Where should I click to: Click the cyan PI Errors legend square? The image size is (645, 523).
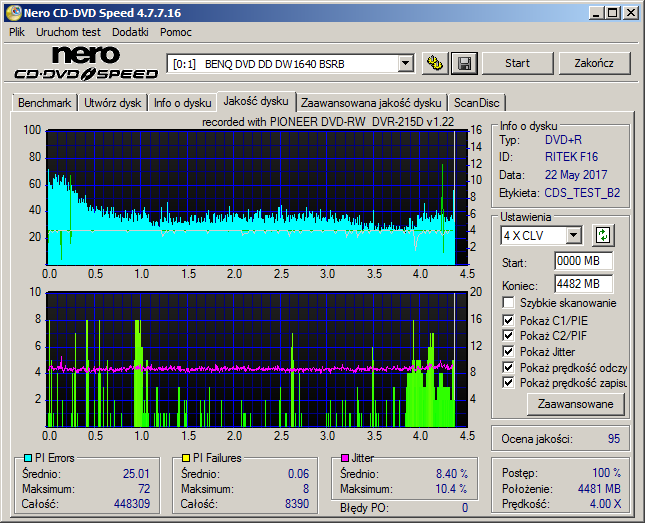28,458
